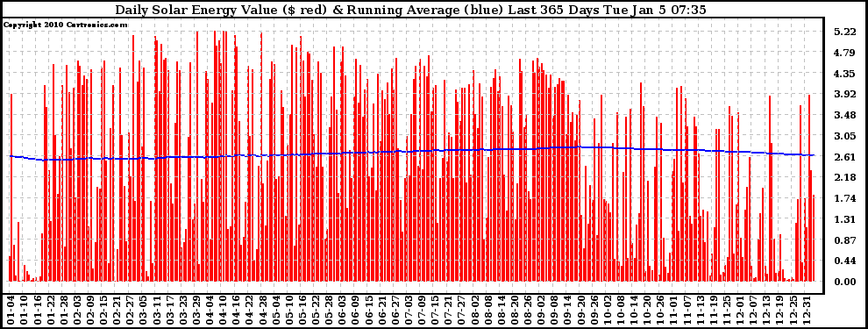Click the 02-21 date label
Screen dimensions: 868x329
(x=117, y=310)
